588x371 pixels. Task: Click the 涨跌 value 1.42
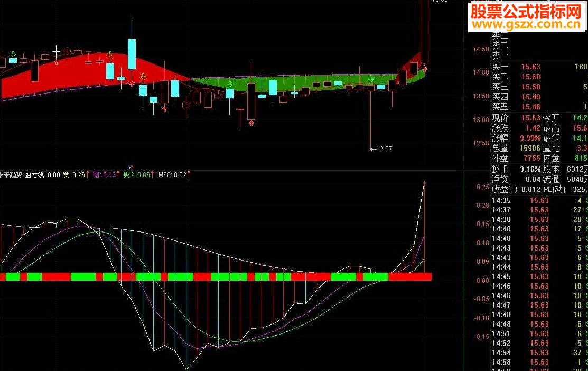[533, 128]
